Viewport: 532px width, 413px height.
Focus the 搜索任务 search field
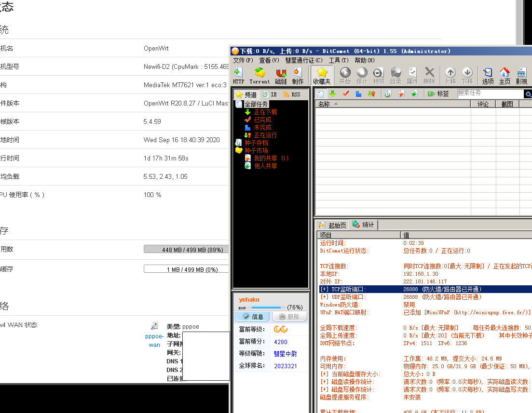point(490,93)
